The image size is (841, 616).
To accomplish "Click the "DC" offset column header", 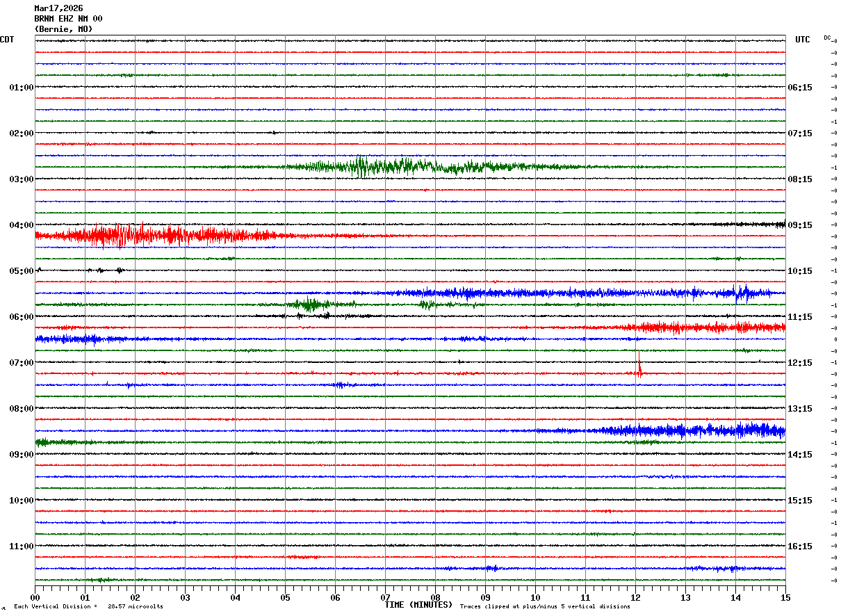I will [827, 38].
